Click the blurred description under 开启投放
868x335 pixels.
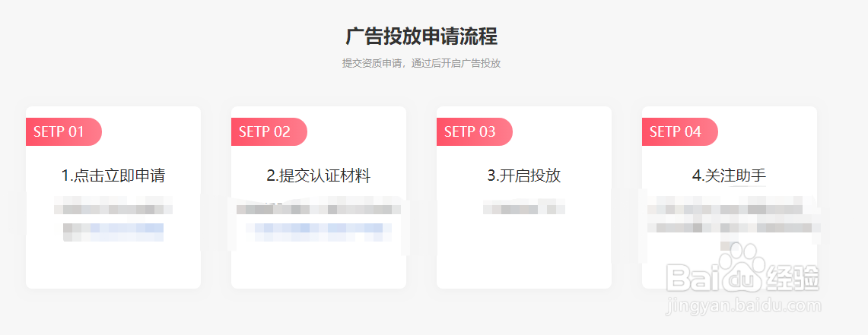(x=524, y=207)
